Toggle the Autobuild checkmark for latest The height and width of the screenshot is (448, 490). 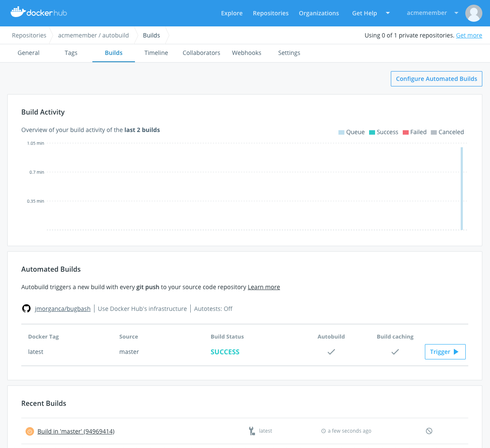(331, 352)
